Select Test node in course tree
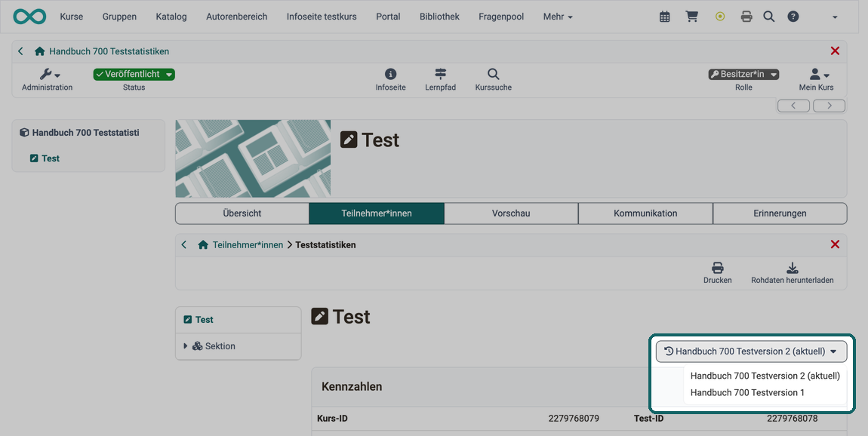 click(51, 158)
